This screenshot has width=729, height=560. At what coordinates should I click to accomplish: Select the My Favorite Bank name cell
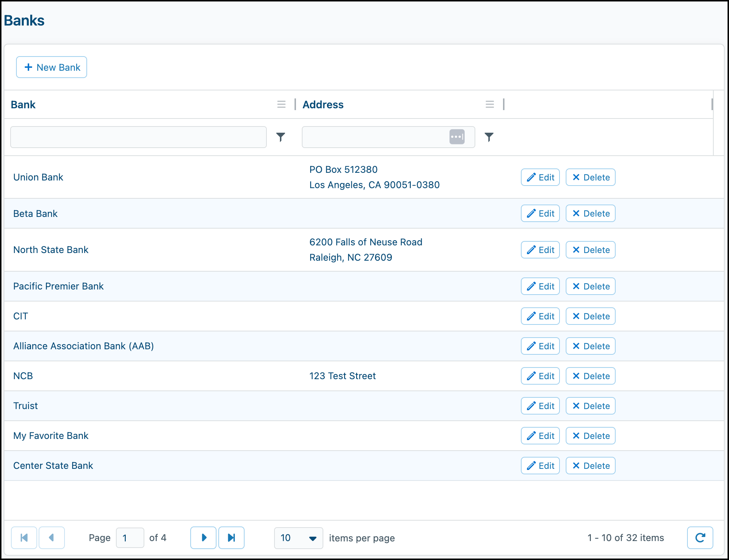coord(51,436)
